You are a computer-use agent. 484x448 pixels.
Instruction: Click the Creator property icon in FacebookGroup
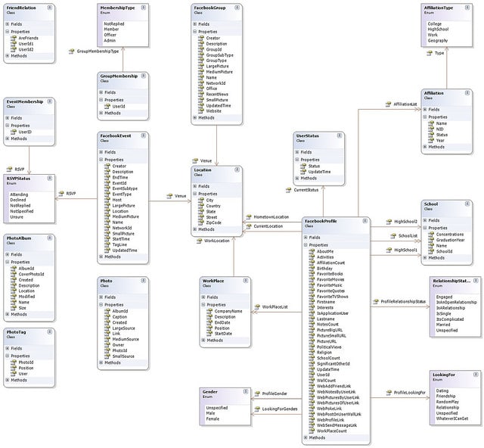(201, 38)
